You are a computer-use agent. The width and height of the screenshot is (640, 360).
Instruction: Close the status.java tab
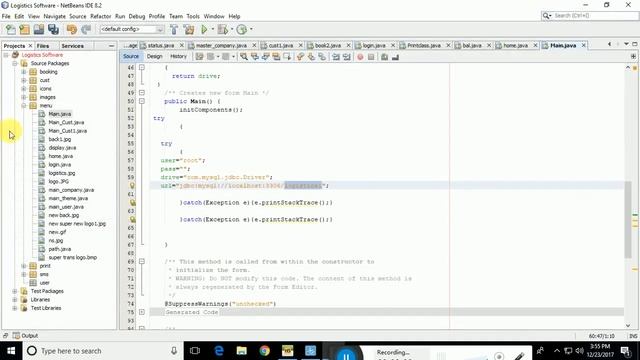(182, 45)
